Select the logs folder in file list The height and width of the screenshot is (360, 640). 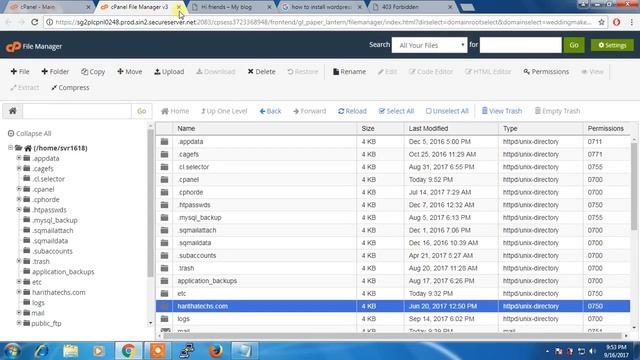click(x=393, y=319)
